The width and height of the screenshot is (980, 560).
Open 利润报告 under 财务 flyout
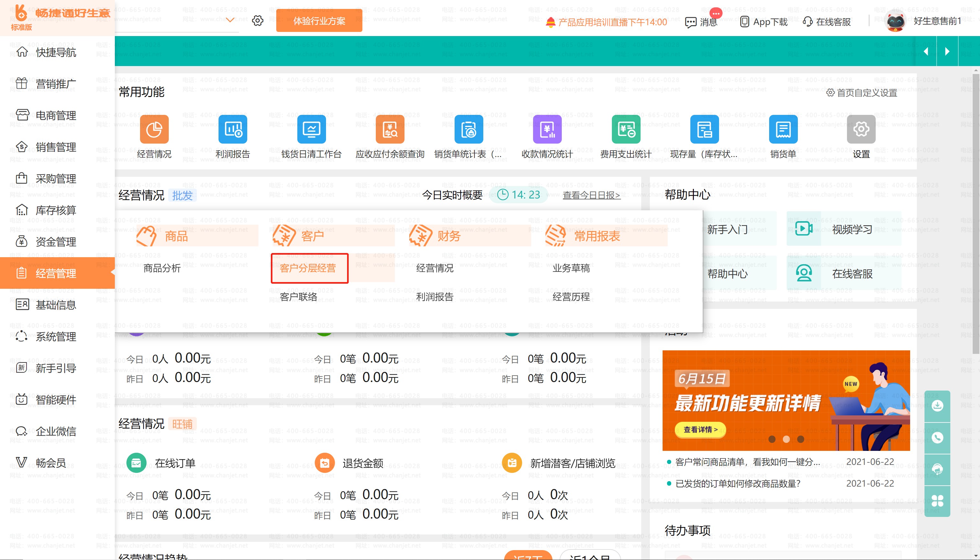click(434, 296)
